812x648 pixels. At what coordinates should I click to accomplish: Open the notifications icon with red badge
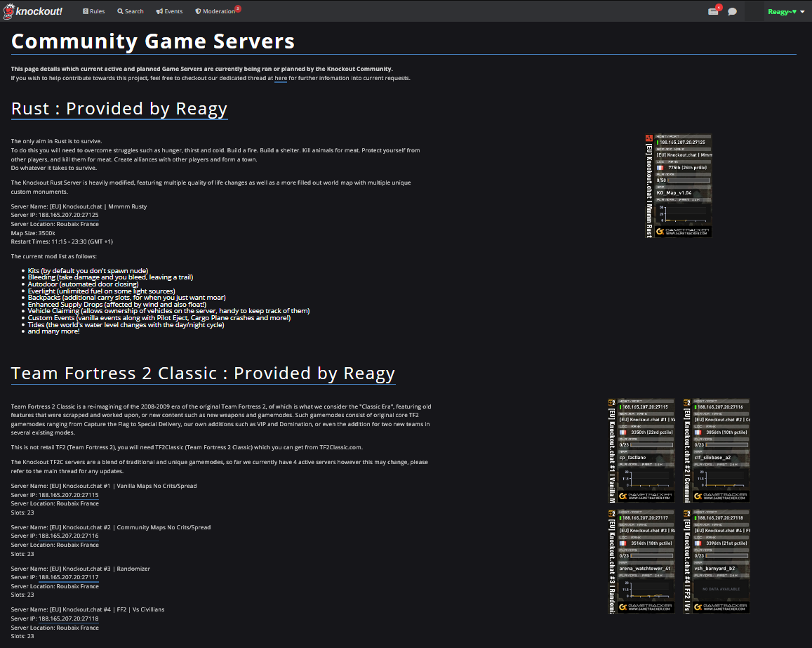[714, 11]
